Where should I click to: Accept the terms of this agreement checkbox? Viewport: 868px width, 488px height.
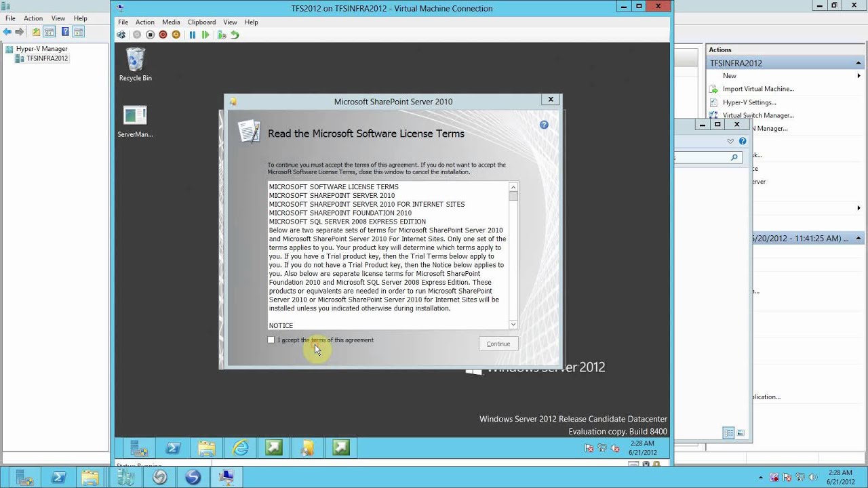pos(271,340)
